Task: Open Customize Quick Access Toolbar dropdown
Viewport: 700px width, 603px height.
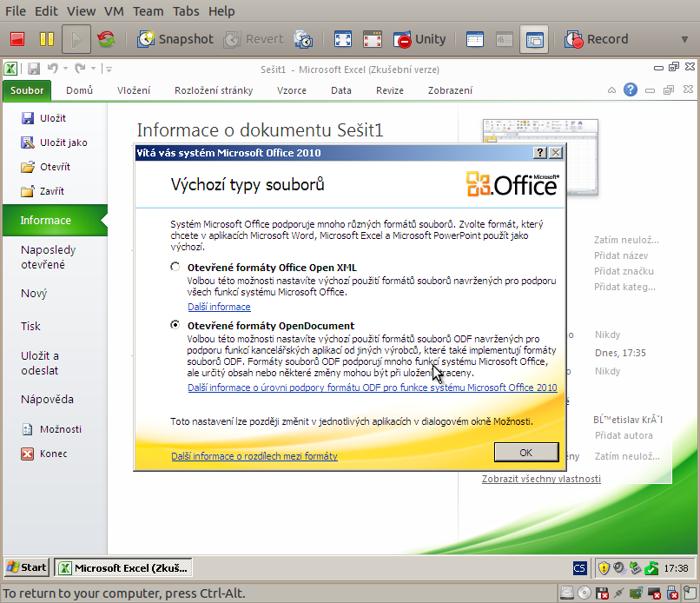Action: click(109, 69)
